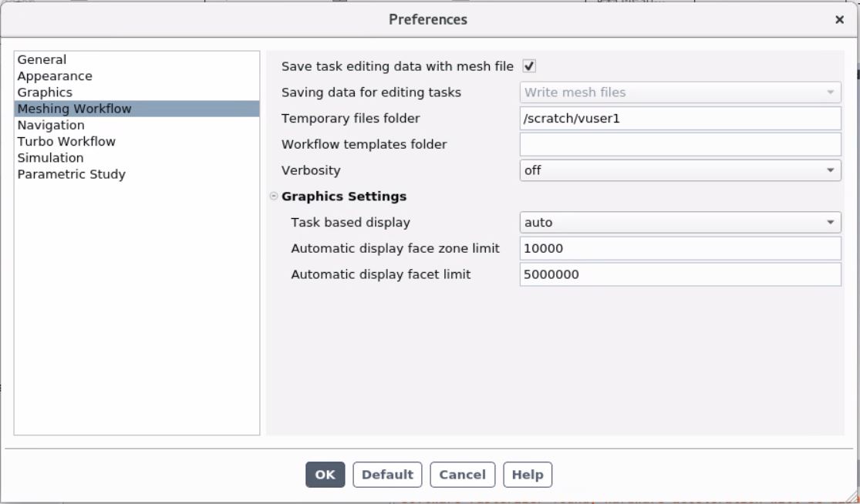Collapse the Graphics Settings section
Screen dimensions: 860x504
point(275,197)
